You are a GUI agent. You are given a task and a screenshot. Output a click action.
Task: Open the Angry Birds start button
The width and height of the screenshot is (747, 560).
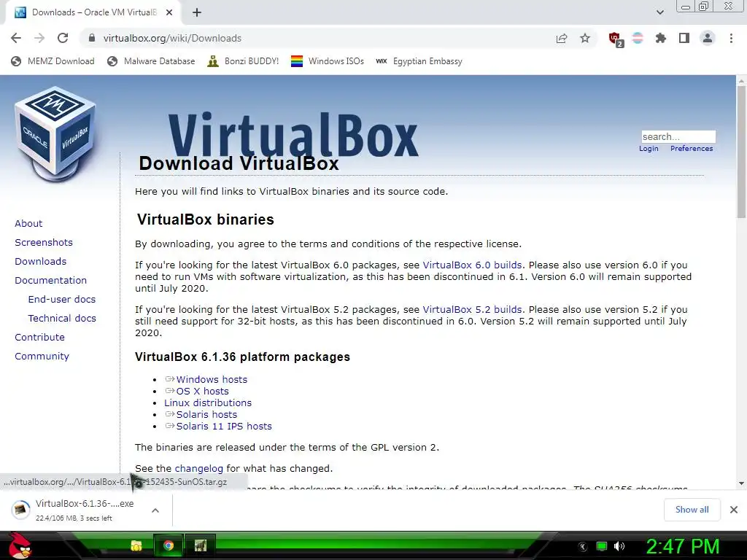[20, 545]
